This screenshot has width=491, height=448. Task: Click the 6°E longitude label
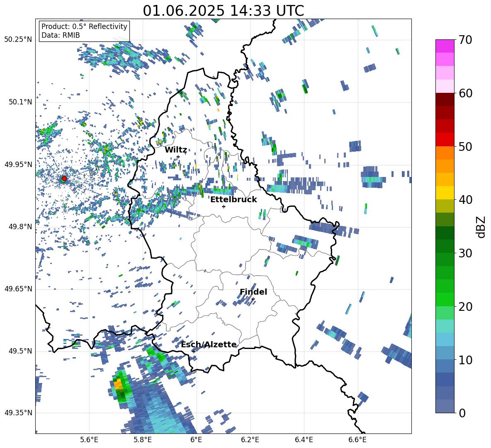(196, 440)
